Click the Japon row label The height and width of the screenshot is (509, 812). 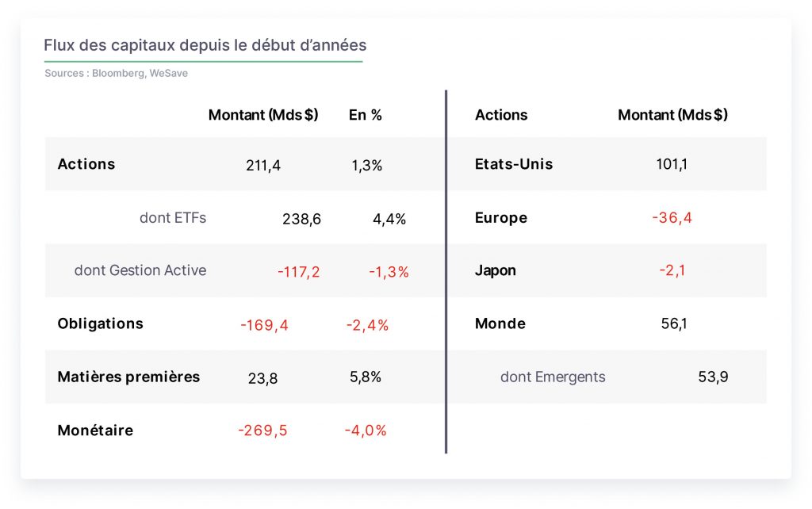[x=495, y=270]
